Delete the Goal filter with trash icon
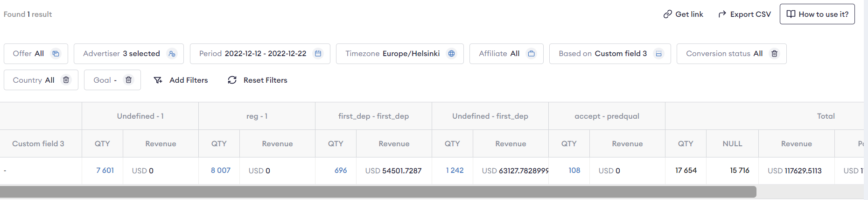 tap(128, 80)
